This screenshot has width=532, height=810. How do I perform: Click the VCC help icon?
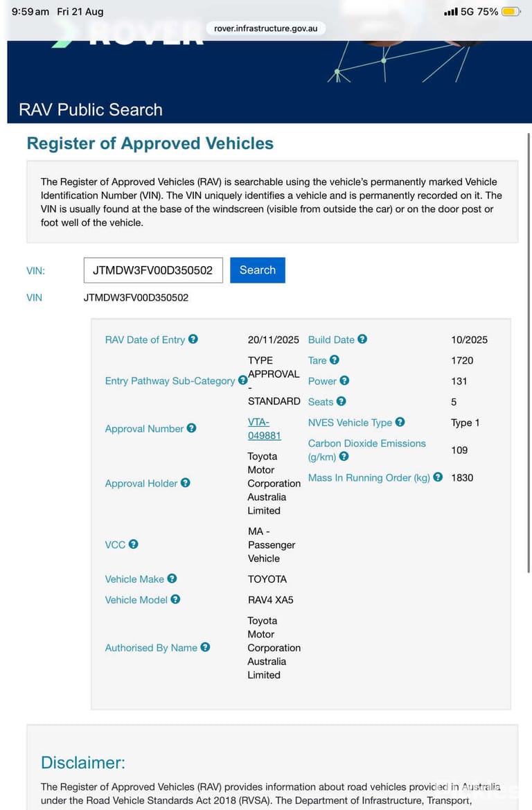click(133, 544)
